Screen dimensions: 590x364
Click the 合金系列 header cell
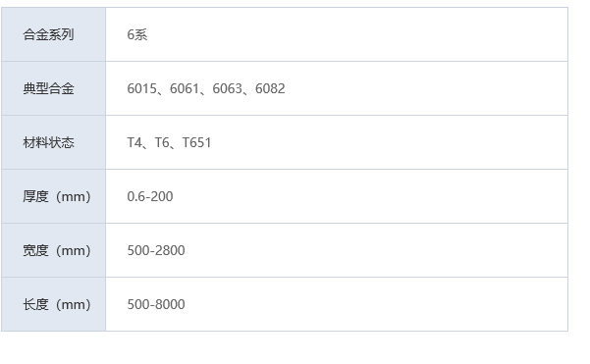pyautogui.click(x=53, y=34)
